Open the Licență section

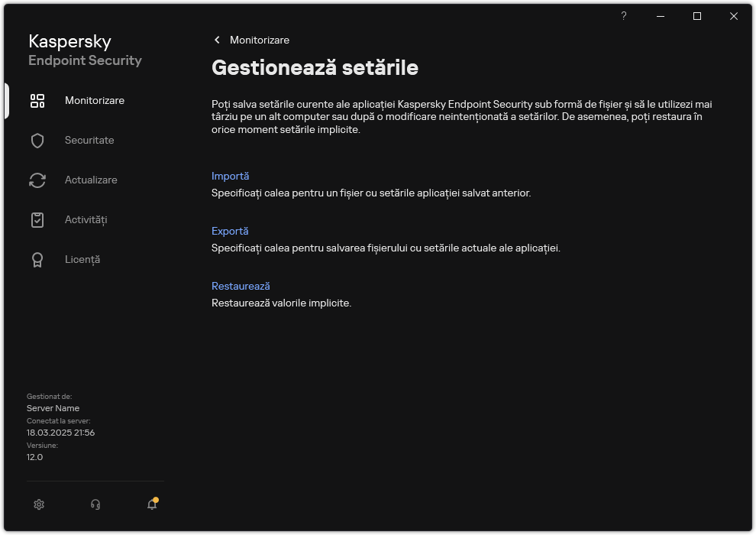(x=82, y=259)
